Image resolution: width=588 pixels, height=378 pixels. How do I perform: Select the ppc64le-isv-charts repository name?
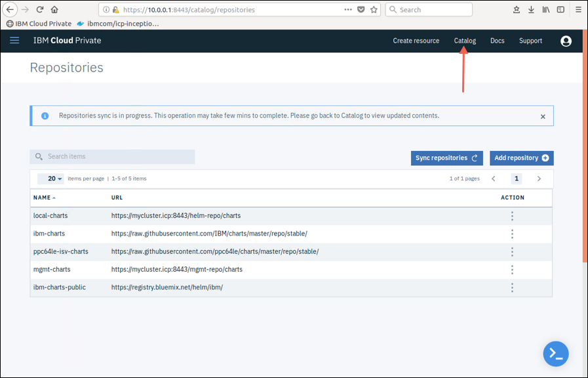click(x=61, y=251)
